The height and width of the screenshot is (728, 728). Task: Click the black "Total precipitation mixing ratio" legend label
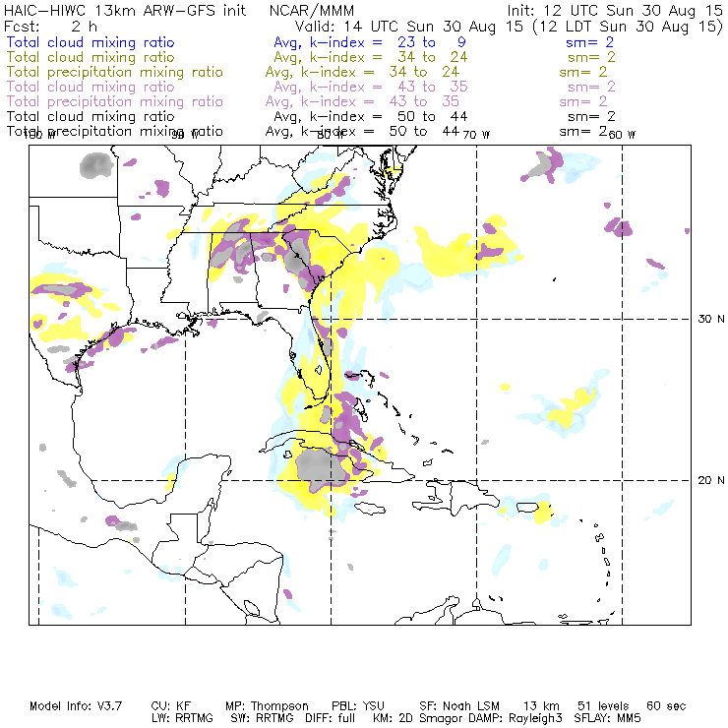(x=115, y=132)
